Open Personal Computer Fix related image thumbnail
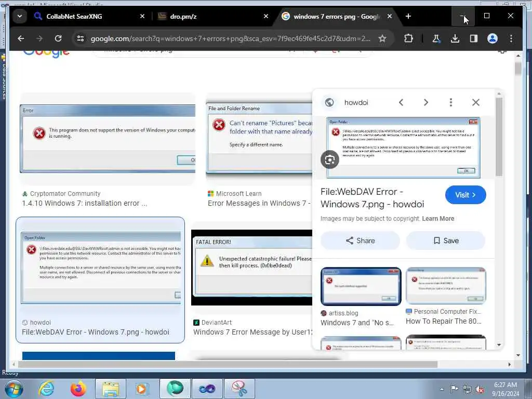 pos(446,286)
